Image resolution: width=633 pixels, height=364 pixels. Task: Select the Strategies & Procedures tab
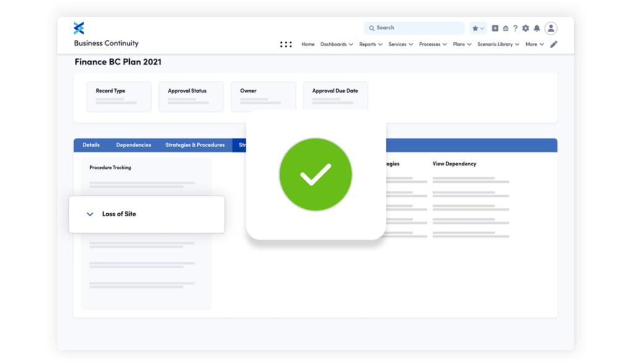pyautogui.click(x=195, y=145)
